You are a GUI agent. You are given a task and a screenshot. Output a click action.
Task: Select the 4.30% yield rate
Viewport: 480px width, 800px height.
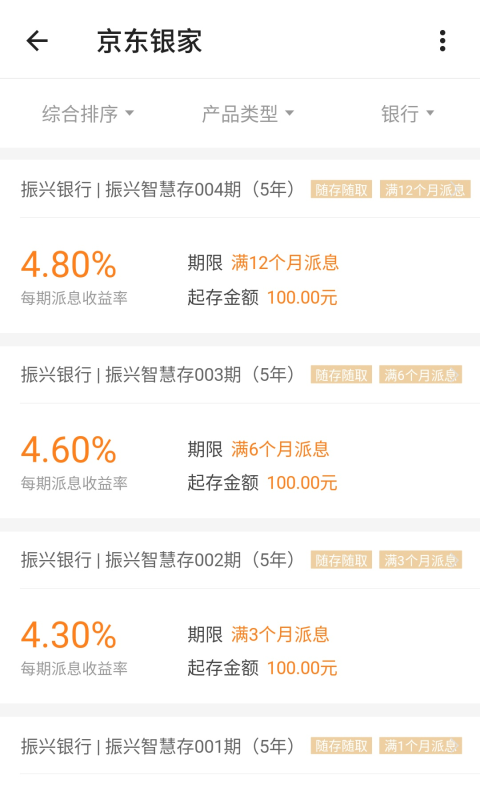pyautogui.click(x=69, y=635)
